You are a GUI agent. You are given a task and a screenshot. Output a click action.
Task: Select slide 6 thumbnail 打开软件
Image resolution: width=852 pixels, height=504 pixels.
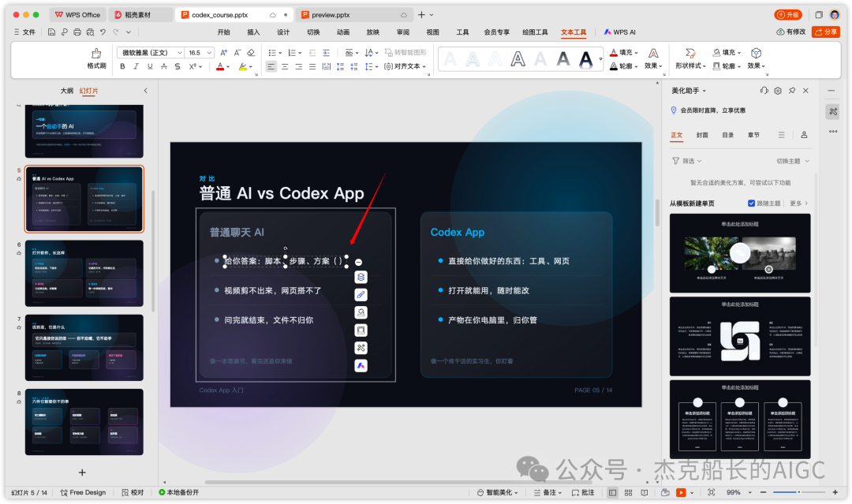coord(84,273)
